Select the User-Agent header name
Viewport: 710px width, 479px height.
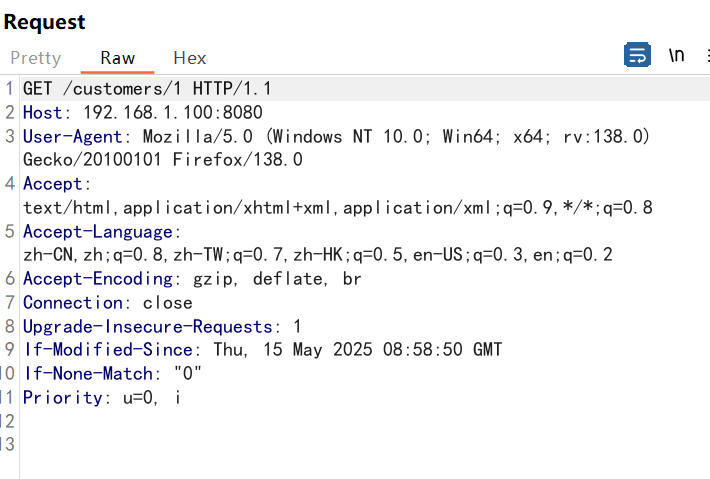72,136
